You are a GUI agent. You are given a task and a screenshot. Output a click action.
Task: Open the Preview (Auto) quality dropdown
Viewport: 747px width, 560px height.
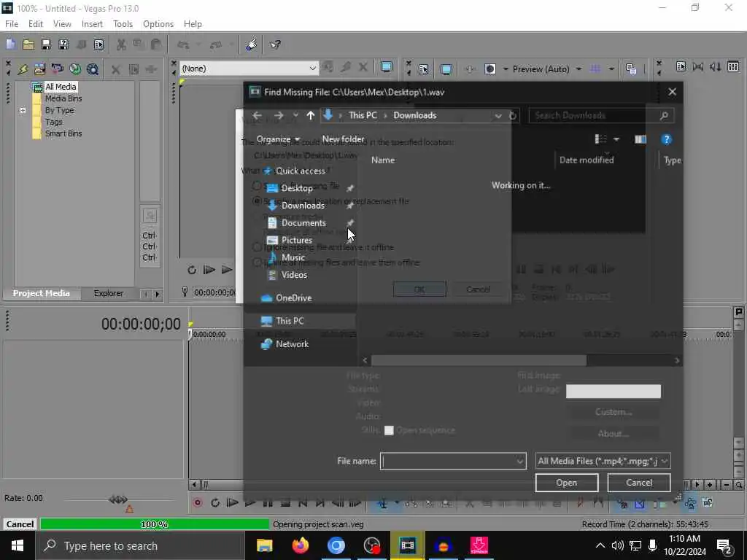[578, 69]
